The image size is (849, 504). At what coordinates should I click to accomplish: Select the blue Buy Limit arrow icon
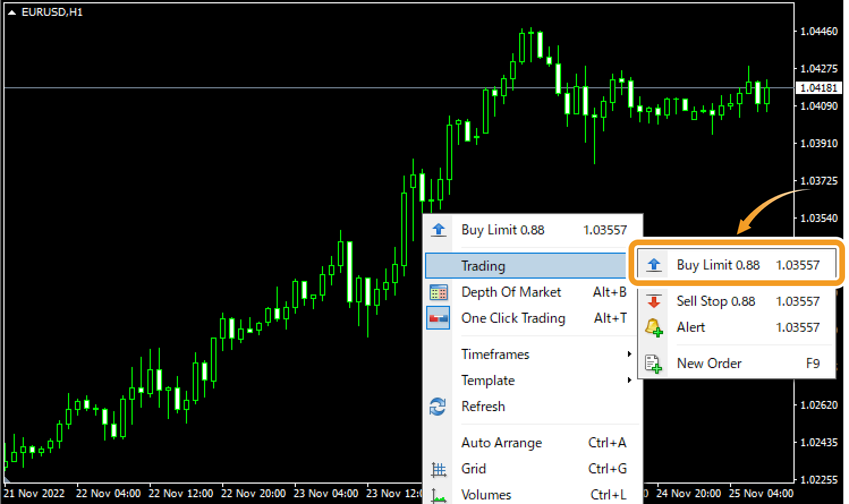pos(655,264)
